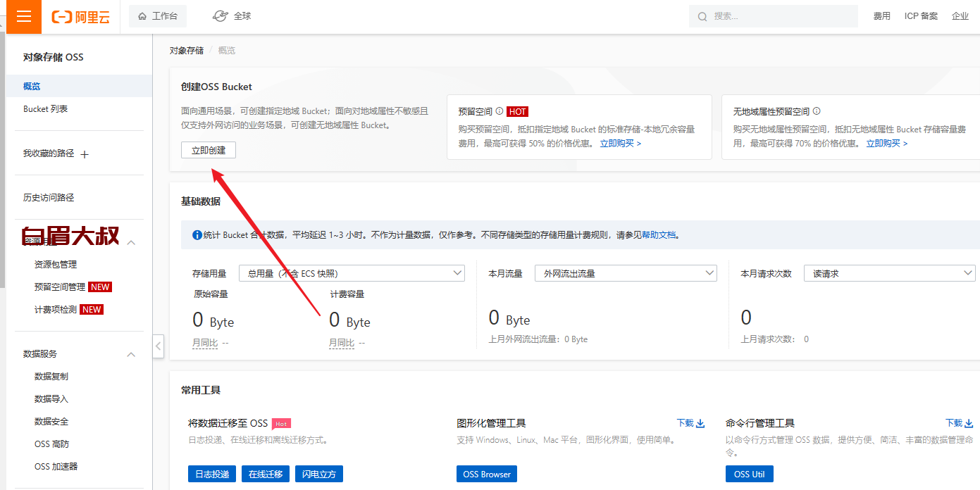Viewport: 980px width, 490px height.
Task: Open the 全球 region selector
Action: pyautogui.click(x=232, y=16)
